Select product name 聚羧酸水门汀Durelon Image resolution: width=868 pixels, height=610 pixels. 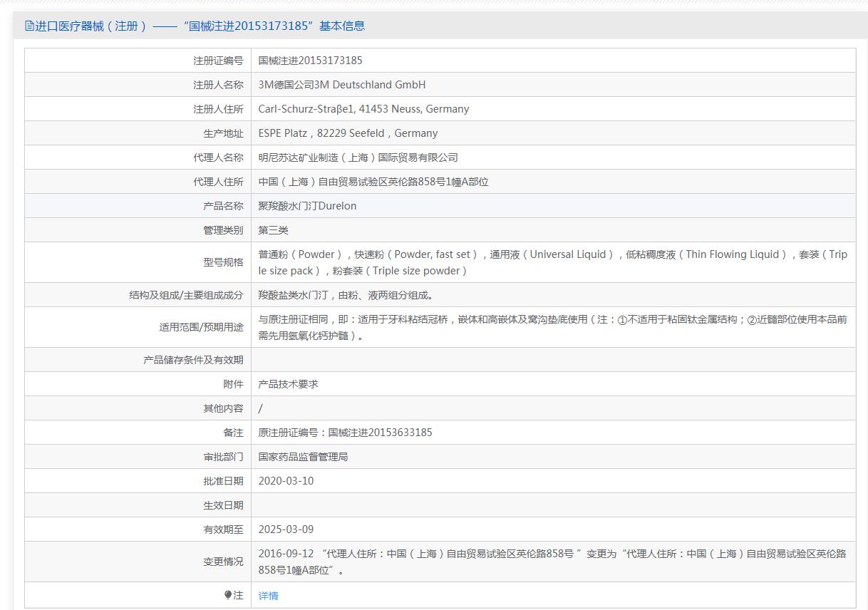(x=307, y=206)
